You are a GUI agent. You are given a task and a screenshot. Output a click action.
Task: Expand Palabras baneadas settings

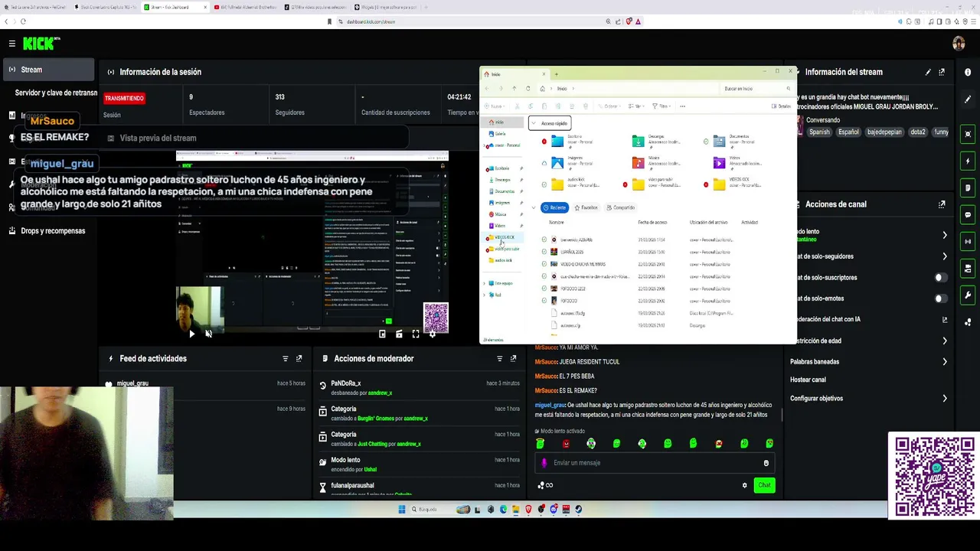945,362
